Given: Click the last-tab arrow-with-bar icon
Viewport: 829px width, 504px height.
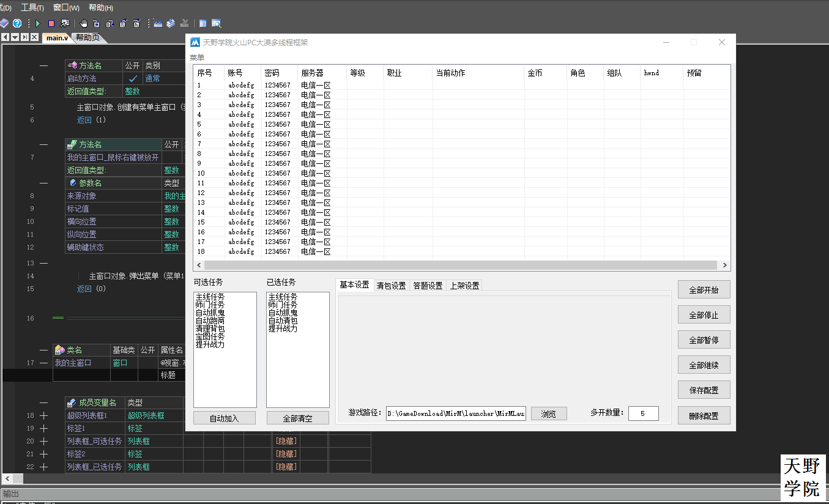Looking at the screenshot, I should point(24,37).
